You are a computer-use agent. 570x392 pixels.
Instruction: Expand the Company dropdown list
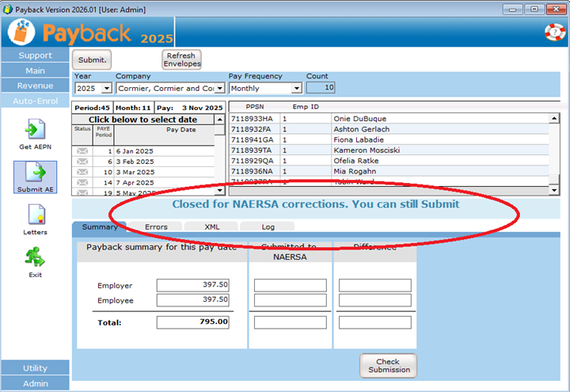pos(219,89)
